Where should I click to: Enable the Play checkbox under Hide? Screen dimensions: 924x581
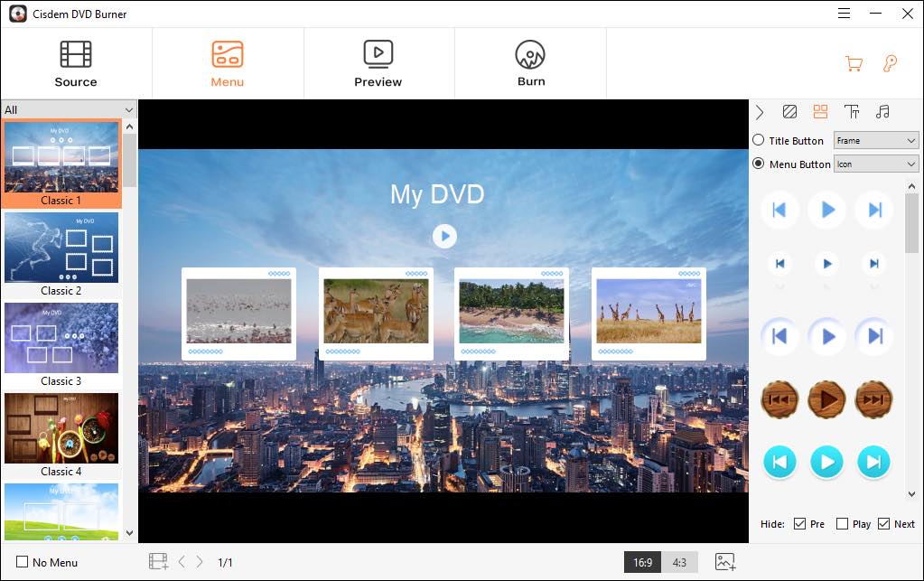842,523
